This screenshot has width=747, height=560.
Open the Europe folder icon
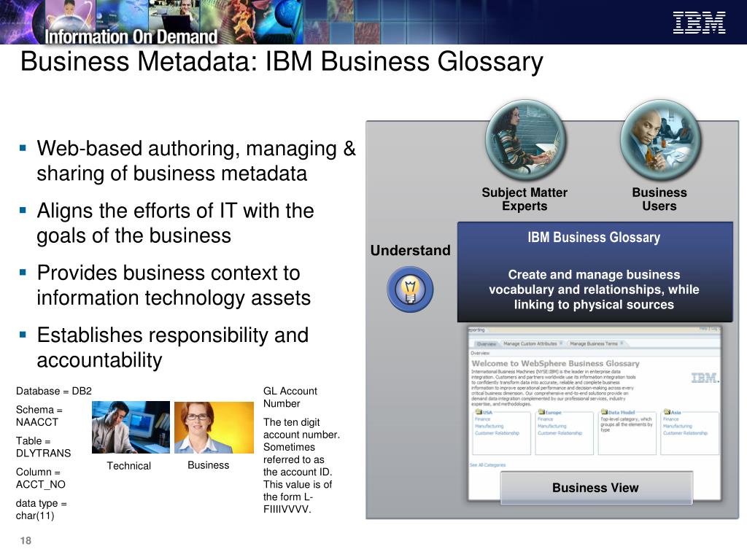click(x=541, y=412)
